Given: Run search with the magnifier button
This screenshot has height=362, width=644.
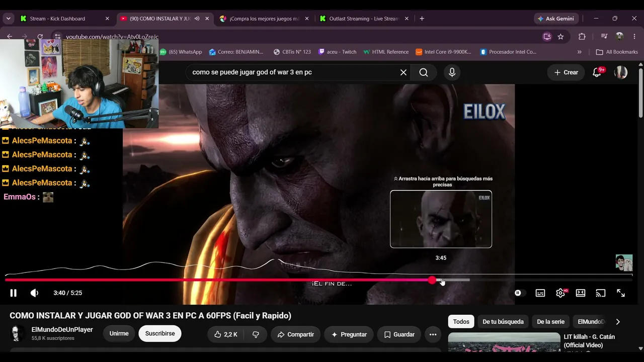Looking at the screenshot, I should point(424,72).
